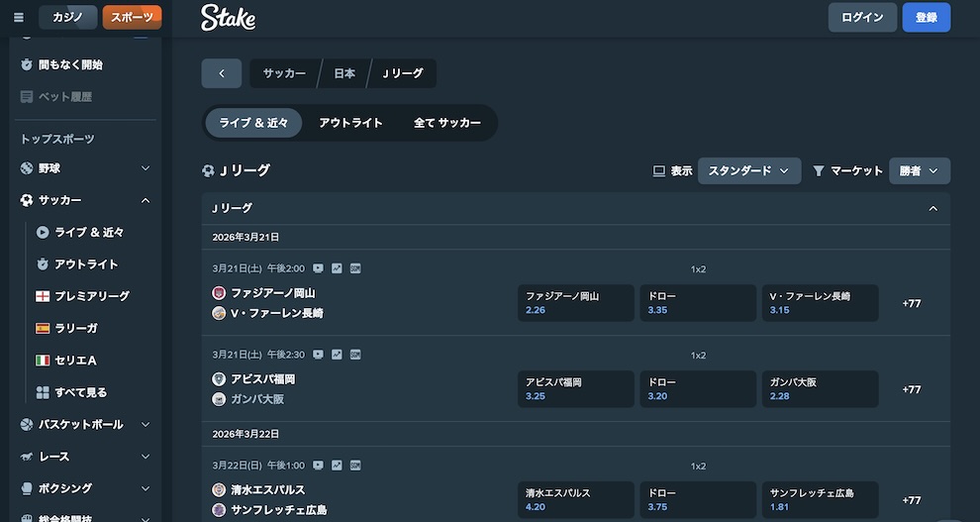
Task: Open +77 markets for ファジアーノ岡山 match
Action: coord(912,303)
